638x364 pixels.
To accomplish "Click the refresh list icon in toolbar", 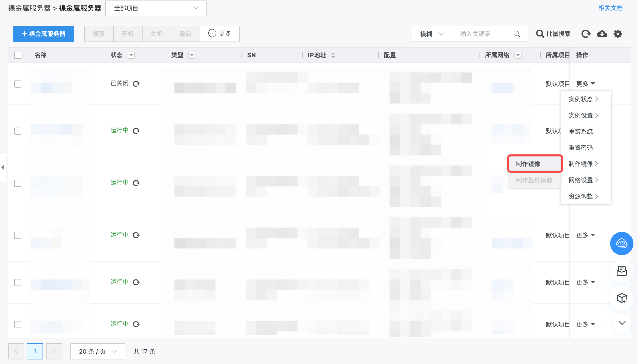I will (x=586, y=34).
